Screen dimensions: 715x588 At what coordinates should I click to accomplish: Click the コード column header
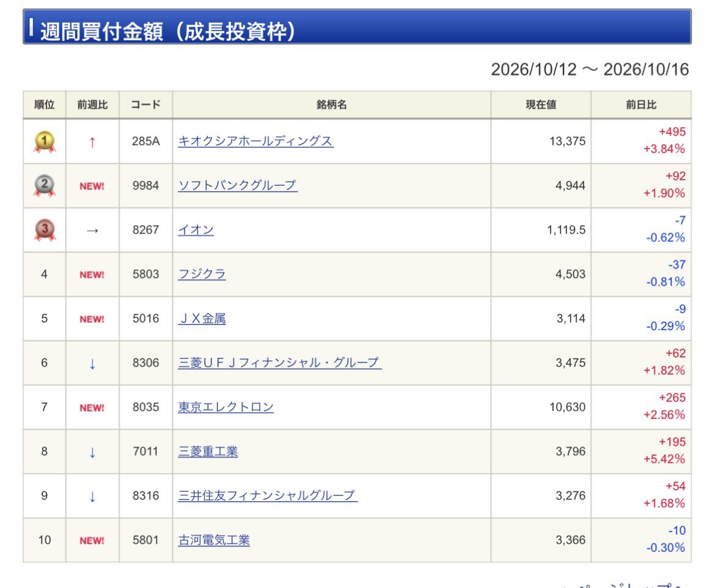coord(145,105)
